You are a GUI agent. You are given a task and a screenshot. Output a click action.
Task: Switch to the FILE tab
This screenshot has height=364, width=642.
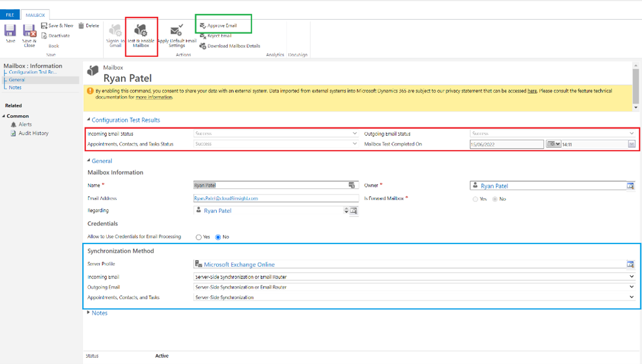pyautogui.click(x=9, y=13)
